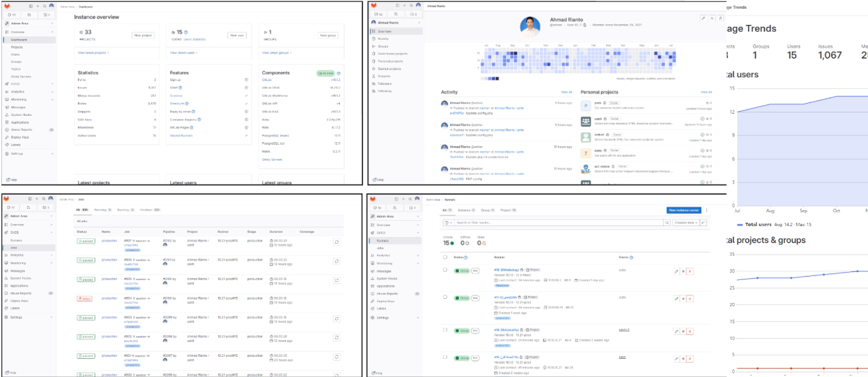The height and width of the screenshot is (377, 868).
Task: Click Ahmad Rianto profile photo
Action: (x=530, y=27)
